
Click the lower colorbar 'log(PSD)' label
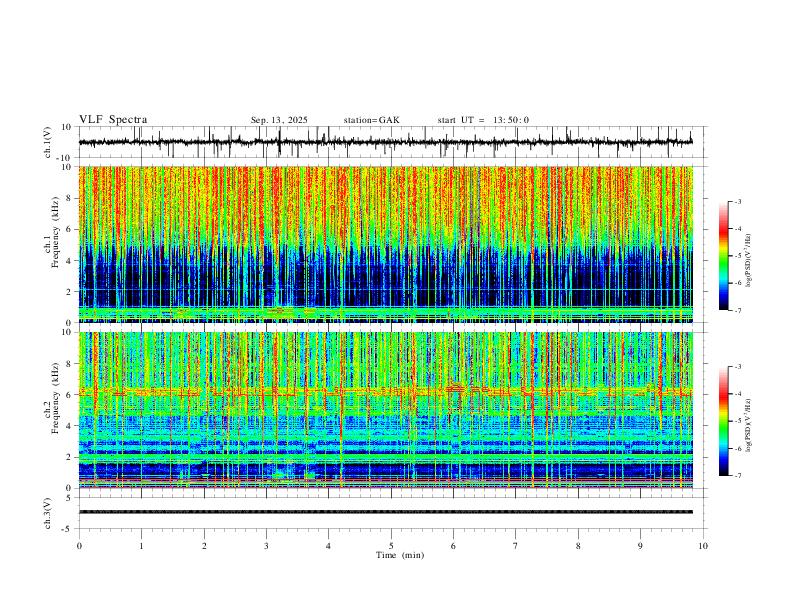coord(749,425)
